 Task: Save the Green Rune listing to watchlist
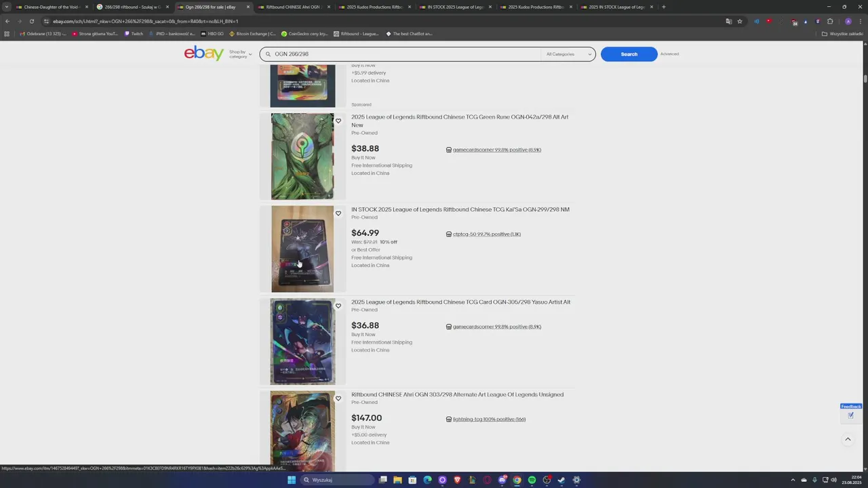(338, 121)
